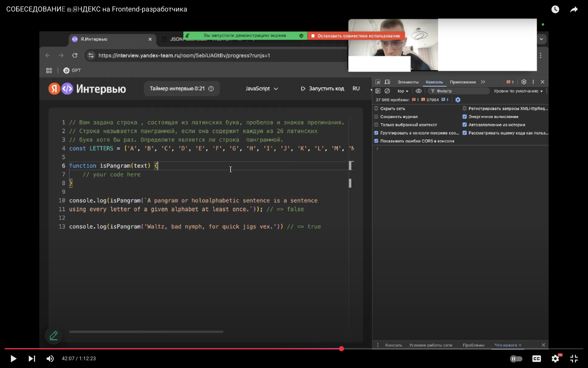This screenshot has width=588, height=368.
Task: Click the editor horizontal scrollbar
Action: tap(146, 331)
